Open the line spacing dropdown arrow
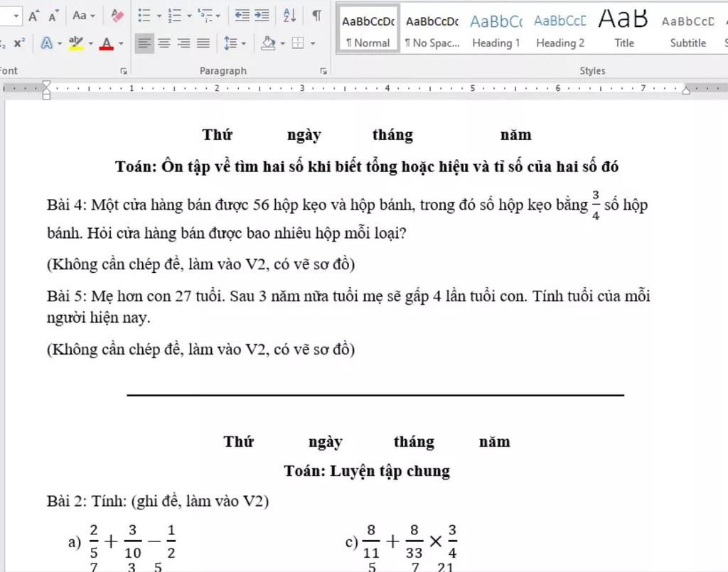 [x=244, y=43]
